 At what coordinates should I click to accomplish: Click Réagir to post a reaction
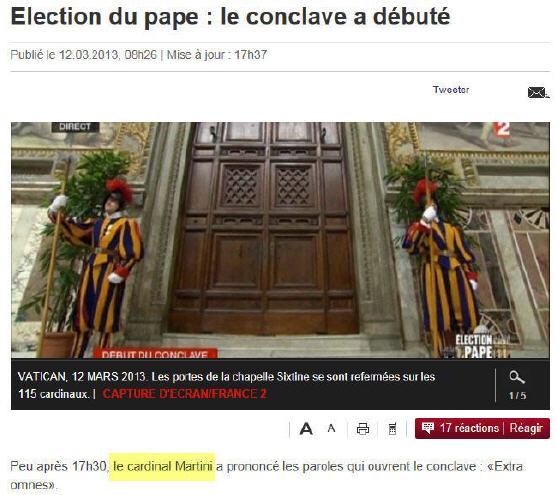526,428
